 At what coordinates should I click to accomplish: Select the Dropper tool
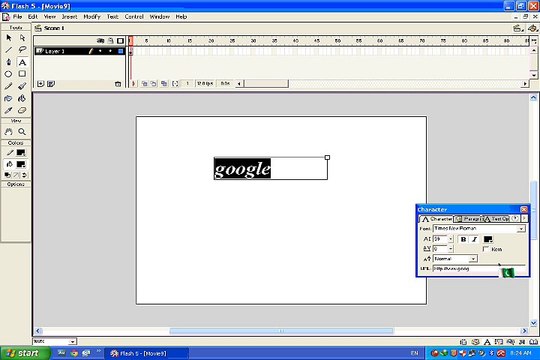click(x=9, y=110)
